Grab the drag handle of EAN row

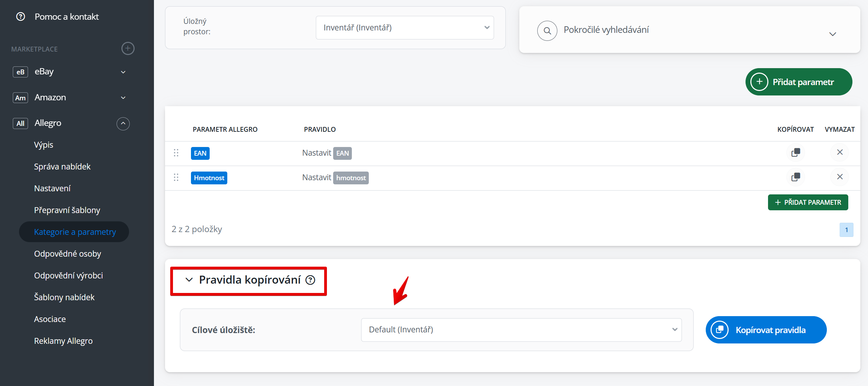tap(176, 153)
